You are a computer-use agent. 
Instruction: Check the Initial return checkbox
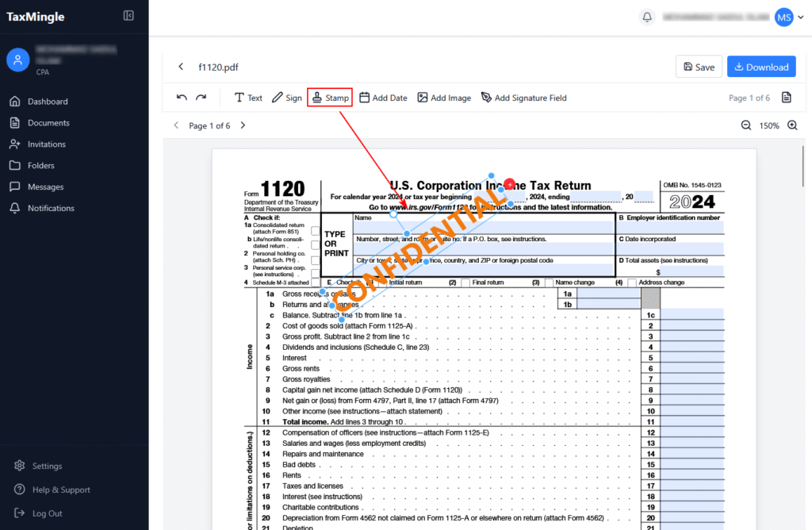point(382,282)
